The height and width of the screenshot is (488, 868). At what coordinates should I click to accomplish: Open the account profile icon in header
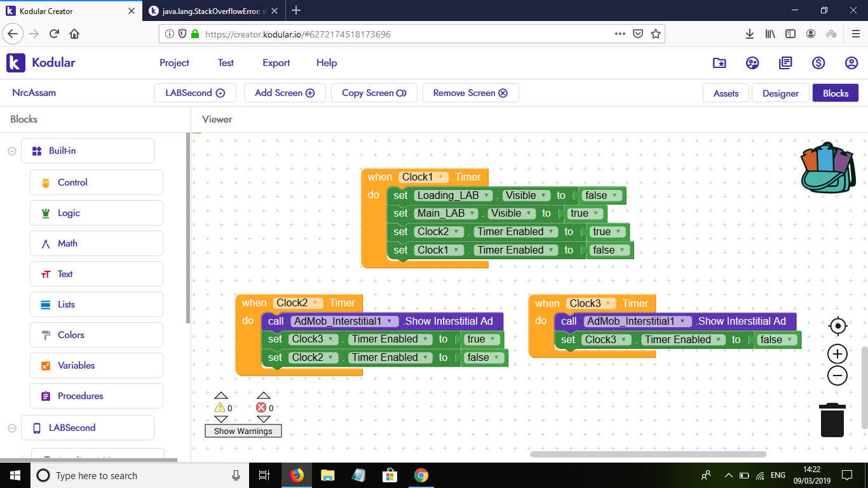(851, 63)
